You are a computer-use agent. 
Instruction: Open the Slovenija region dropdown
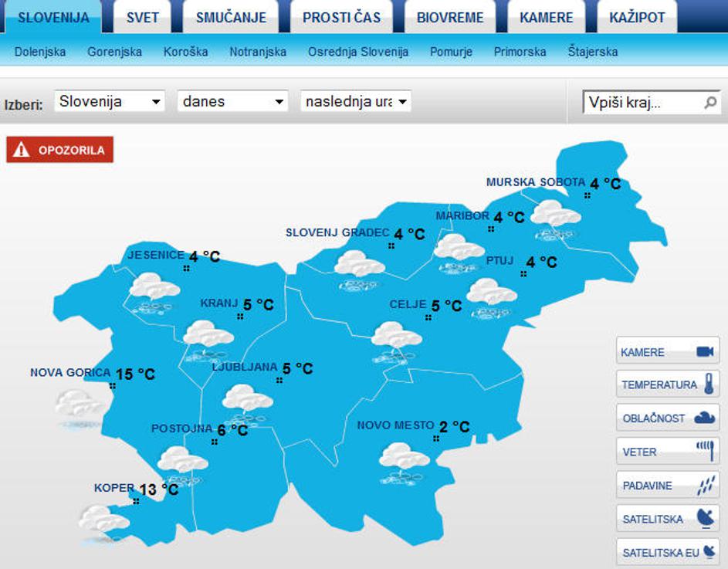[x=110, y=101]
